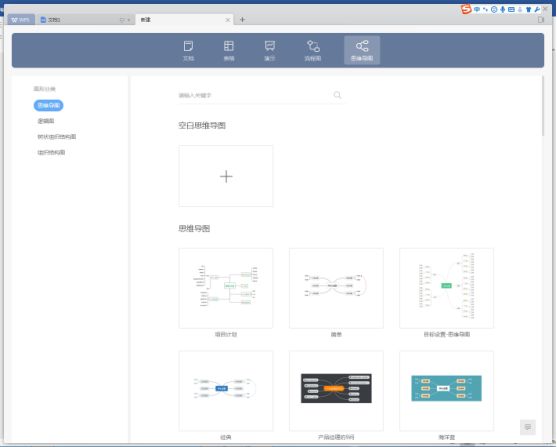
Task: Open the teal 海洋蓝 mind map template
Action: coord(447,391)
